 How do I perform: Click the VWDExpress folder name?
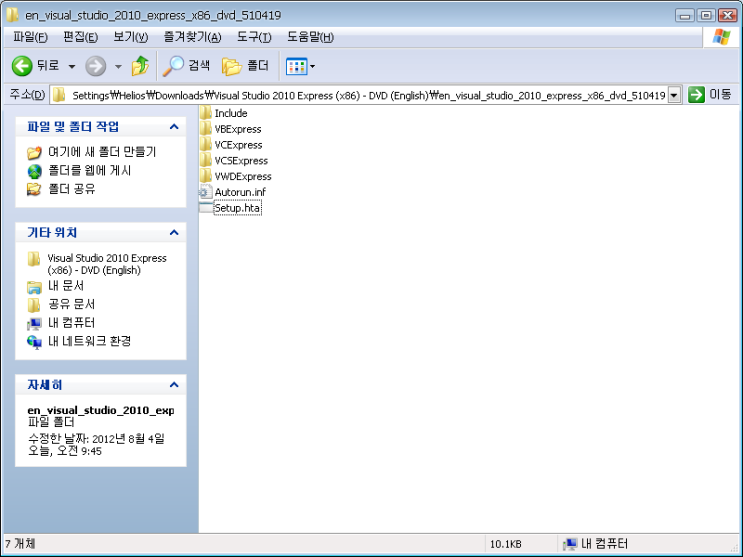[x=243, y=176]
